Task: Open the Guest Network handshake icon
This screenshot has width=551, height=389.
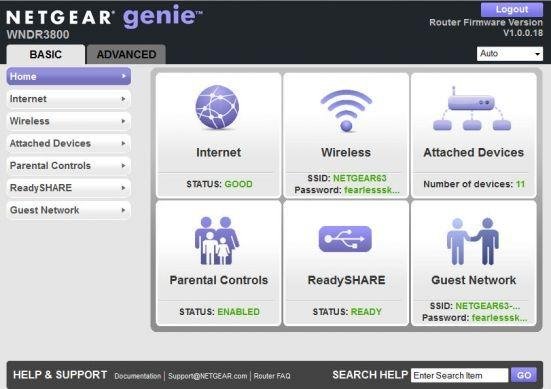Action: (x=473, y=241)
